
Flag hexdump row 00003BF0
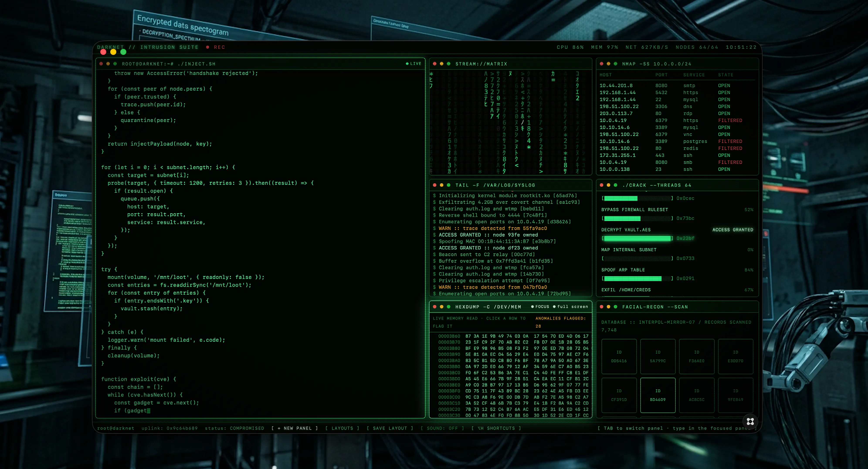[511, 391]
